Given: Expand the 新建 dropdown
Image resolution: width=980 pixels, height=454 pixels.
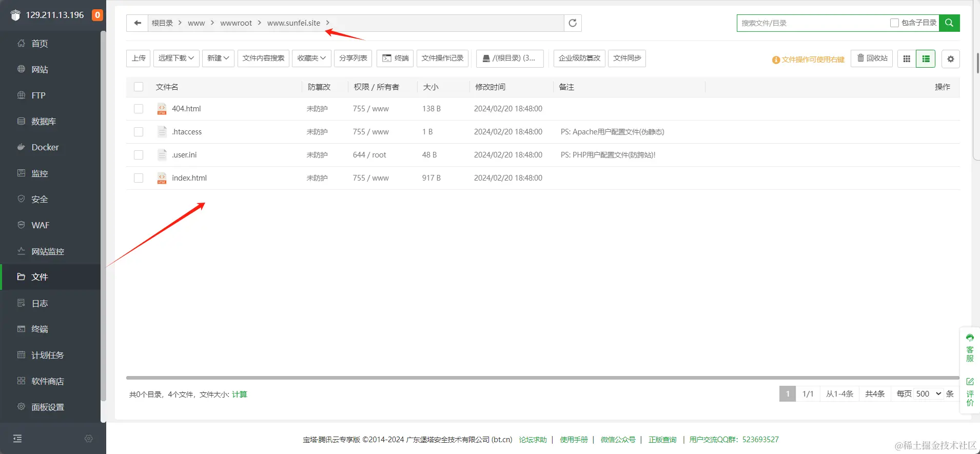Looking at the screenshot, I should [x=218, y=58].
